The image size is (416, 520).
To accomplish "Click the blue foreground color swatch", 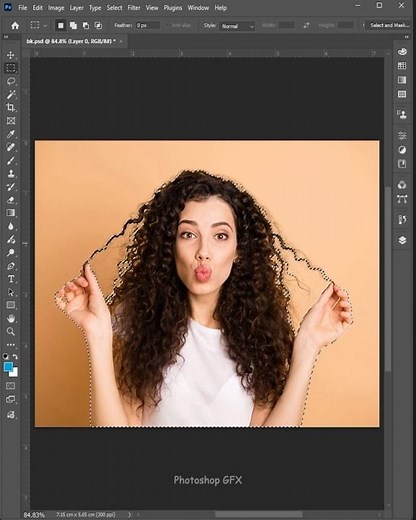I will click(8, 367).
